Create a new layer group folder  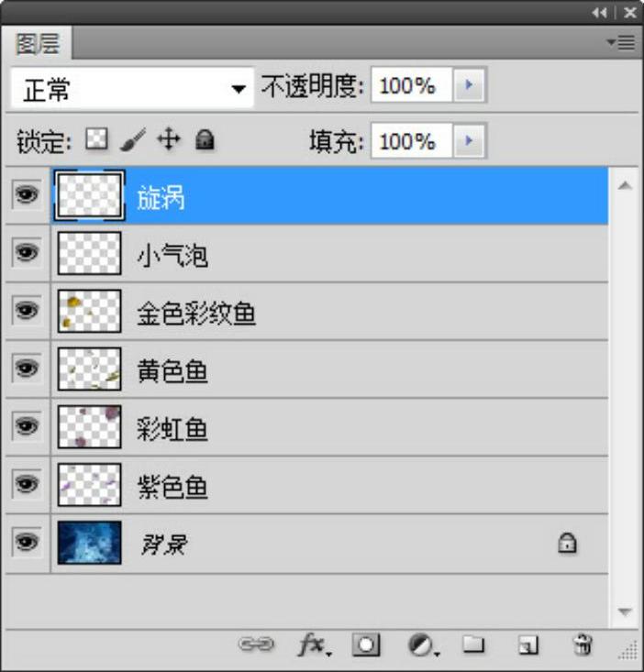pyautogui.click(x=473, y=645)
